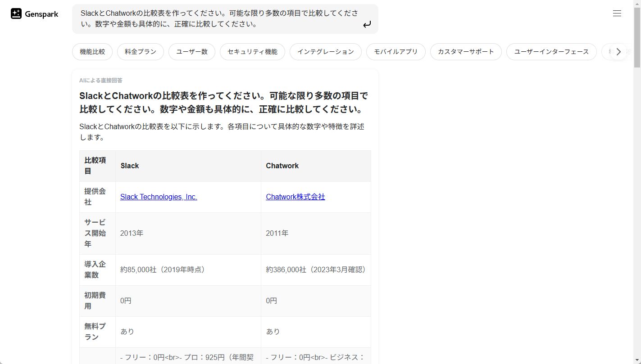Click the search query input field
Image resolution: width=641 pixels, height=364 pixels.
pyautogui.click(x=216, y=19)
